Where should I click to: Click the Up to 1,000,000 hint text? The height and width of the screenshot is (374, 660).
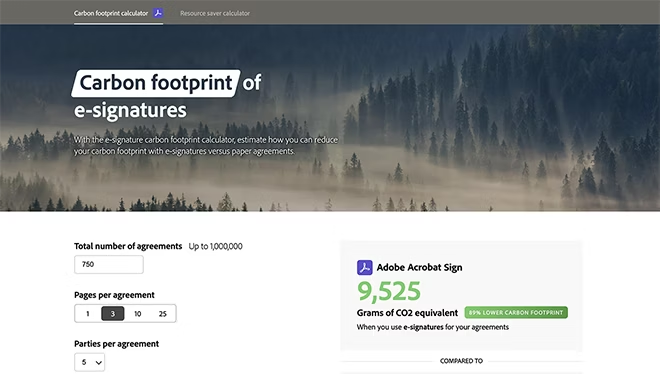click(x=216, y=247)
